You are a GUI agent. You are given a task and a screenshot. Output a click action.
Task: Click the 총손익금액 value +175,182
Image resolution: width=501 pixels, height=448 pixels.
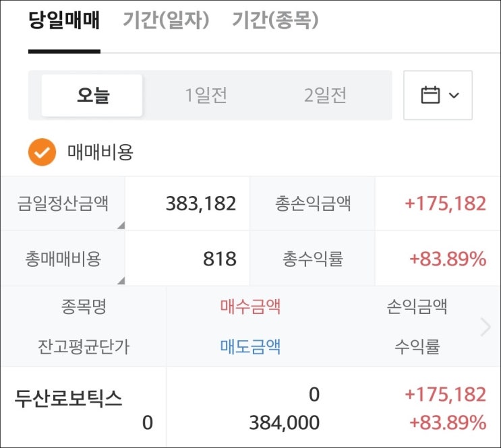point(445,203)
